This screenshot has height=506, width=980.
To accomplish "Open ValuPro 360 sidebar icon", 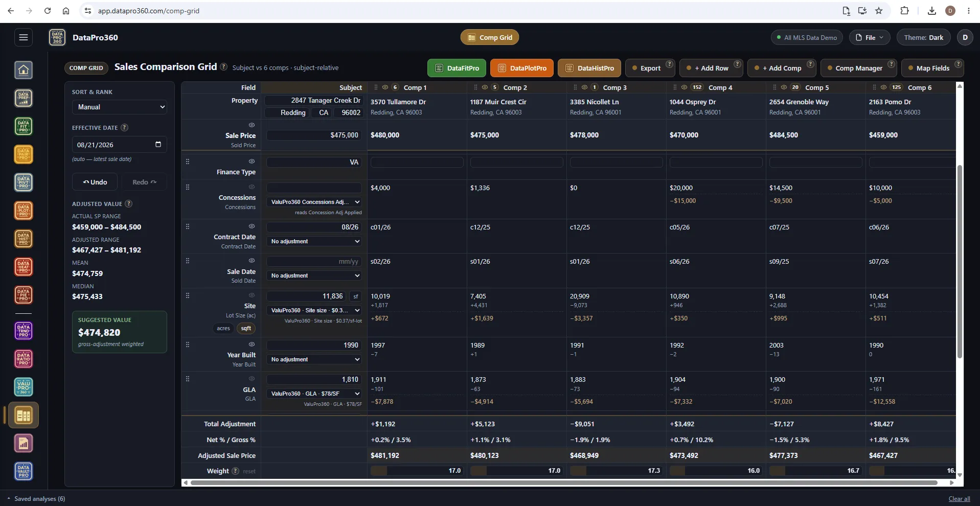I will (x=24, y=387).
